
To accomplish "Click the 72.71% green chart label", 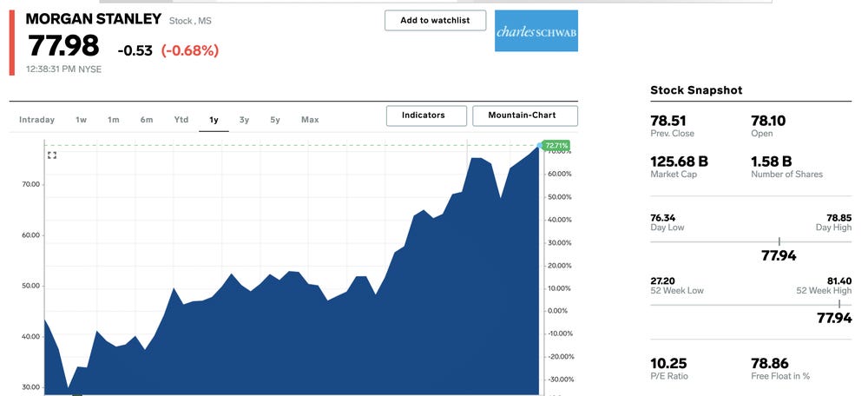I will (556, 146).
